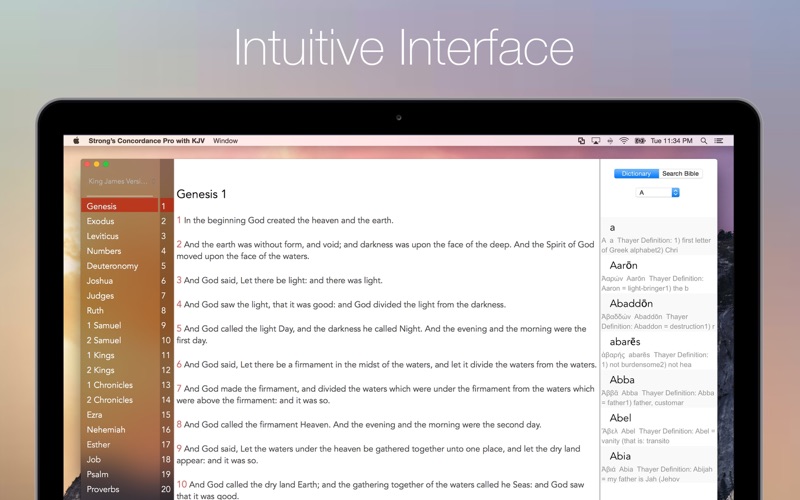Select Exodus in the book list
Image resolution: width=800 pixels, height=500 pixels.
pyautogui.click(x=120, y=221)
